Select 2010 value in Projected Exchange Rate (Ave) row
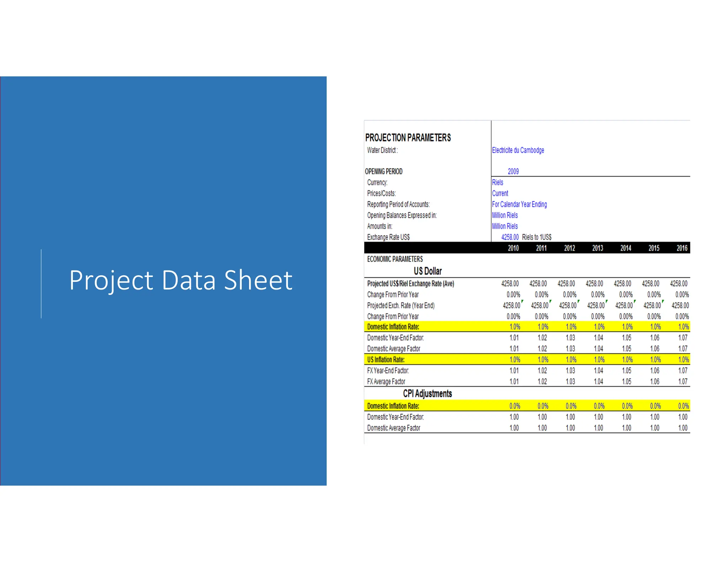Image resolution: width=728 pixels, height=562 pixels. click(x=510, y=284)
